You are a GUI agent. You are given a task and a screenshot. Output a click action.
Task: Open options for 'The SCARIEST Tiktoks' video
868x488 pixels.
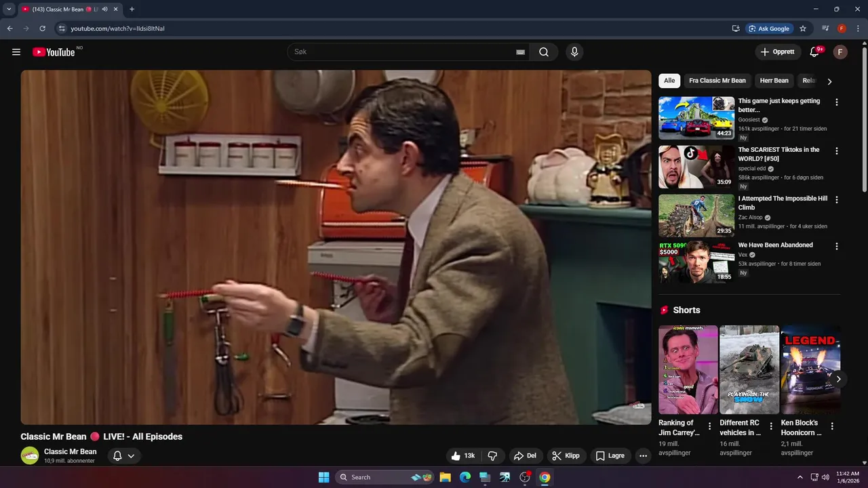(x=836, y=151)
